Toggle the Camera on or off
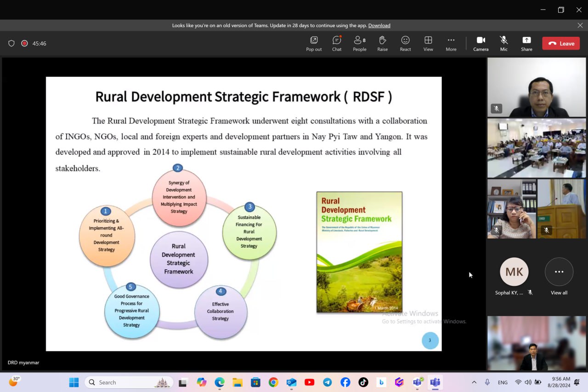Screen dimensions: 588x392 pyautogui.click(x=481, y=43)
